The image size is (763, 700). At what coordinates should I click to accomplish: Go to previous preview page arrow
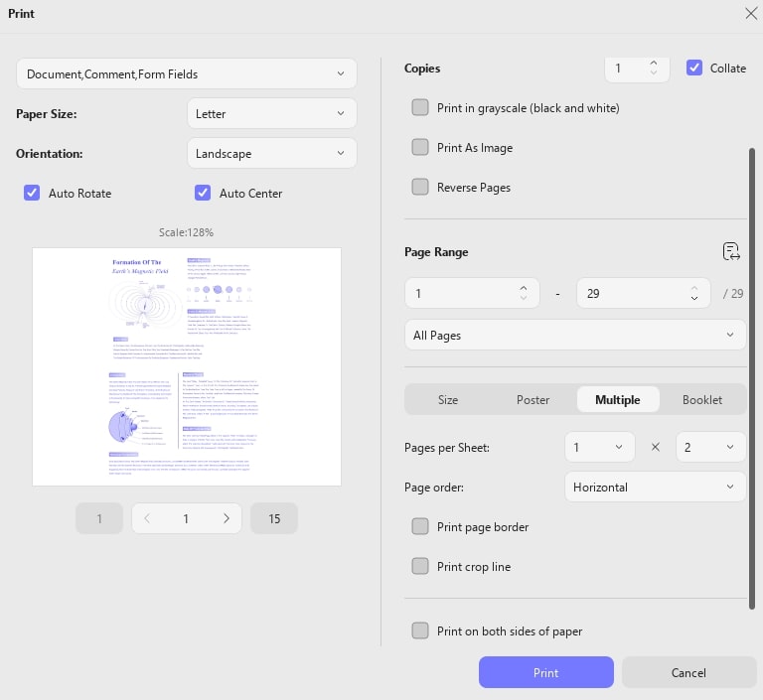coord(146,518)
